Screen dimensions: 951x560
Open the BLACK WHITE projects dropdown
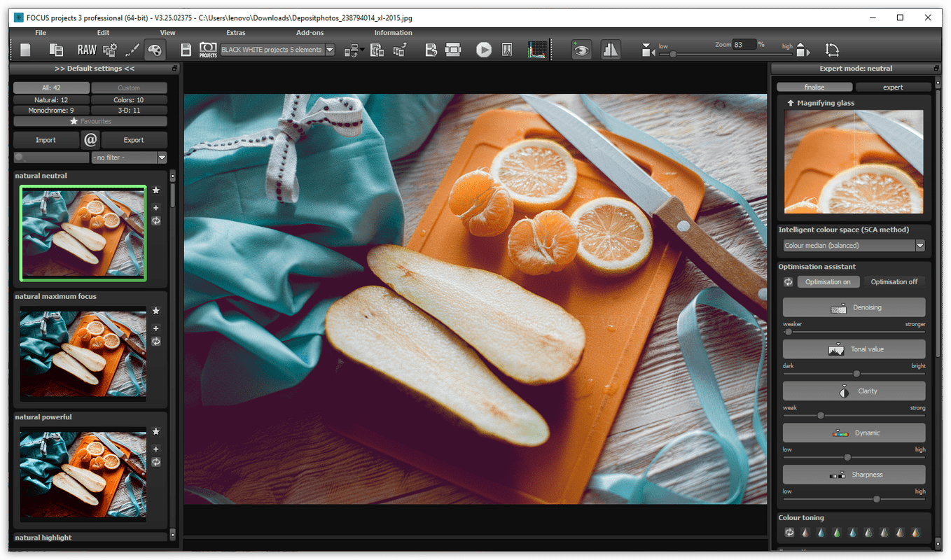(x=277, y=50)
